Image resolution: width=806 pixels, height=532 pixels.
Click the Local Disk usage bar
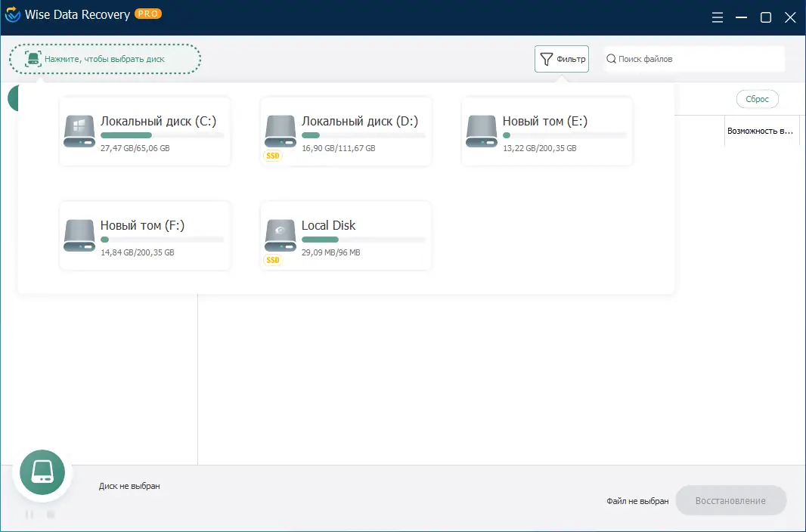click(x=364, y=240)
